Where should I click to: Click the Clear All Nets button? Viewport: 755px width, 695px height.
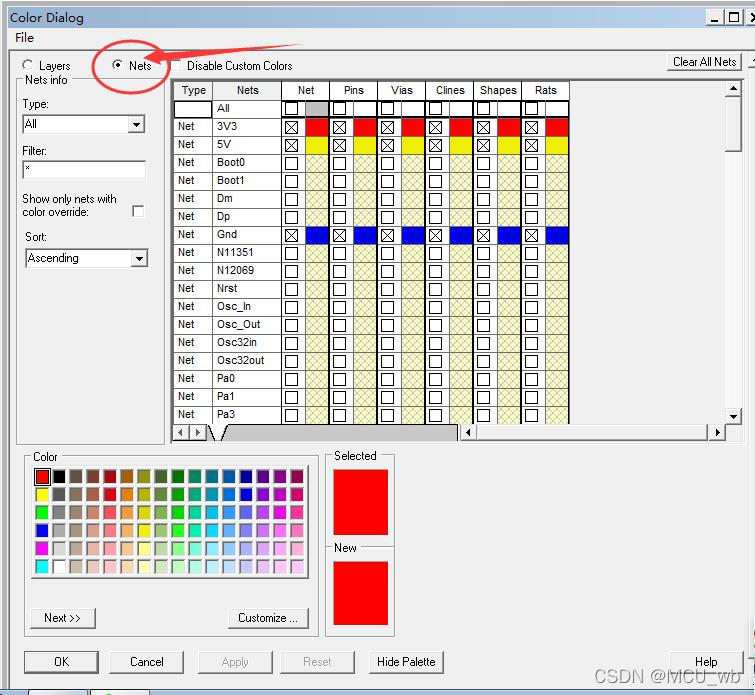[x=704, y=62]
